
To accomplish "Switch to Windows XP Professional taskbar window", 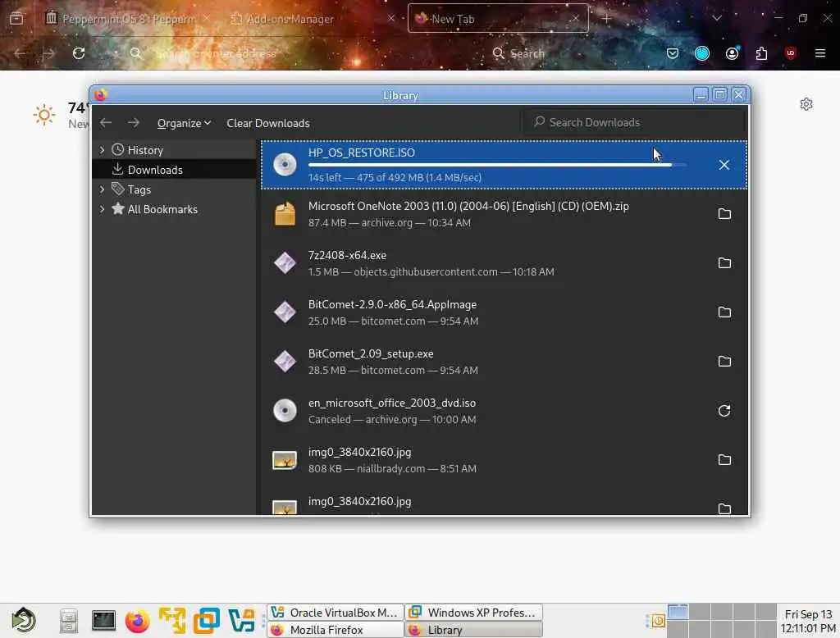I will coord(473,613).
